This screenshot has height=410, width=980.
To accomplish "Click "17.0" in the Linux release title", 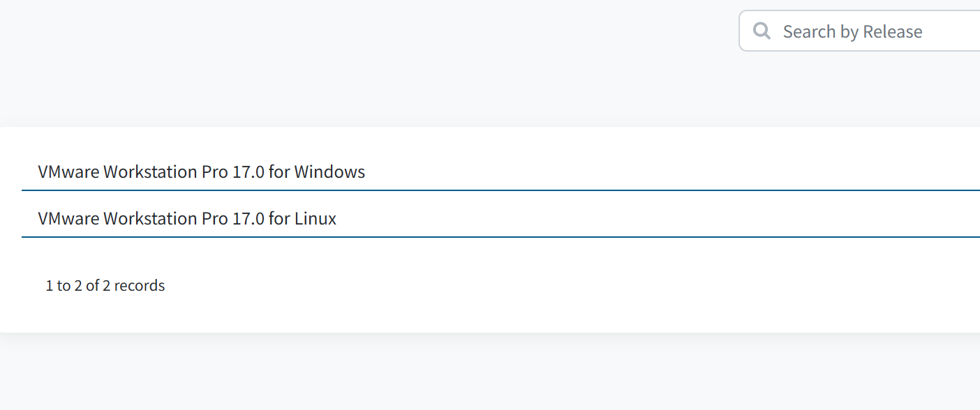I will coord(248,219).
